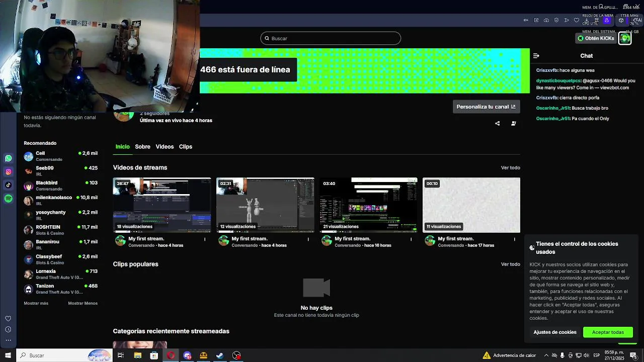This screenshot has width=644, height=362.
Task: Switch to the Videos tab
Action: 165,147
